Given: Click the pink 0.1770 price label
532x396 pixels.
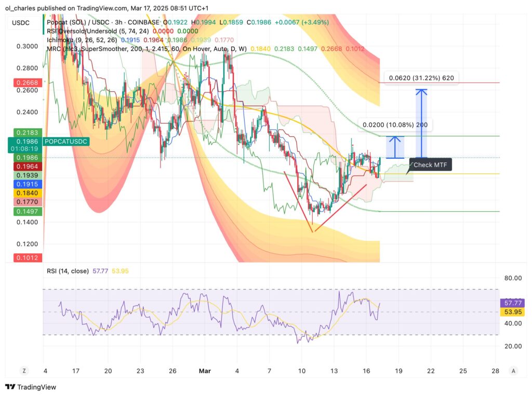Looking at the screenshot, I should point(28,202).
